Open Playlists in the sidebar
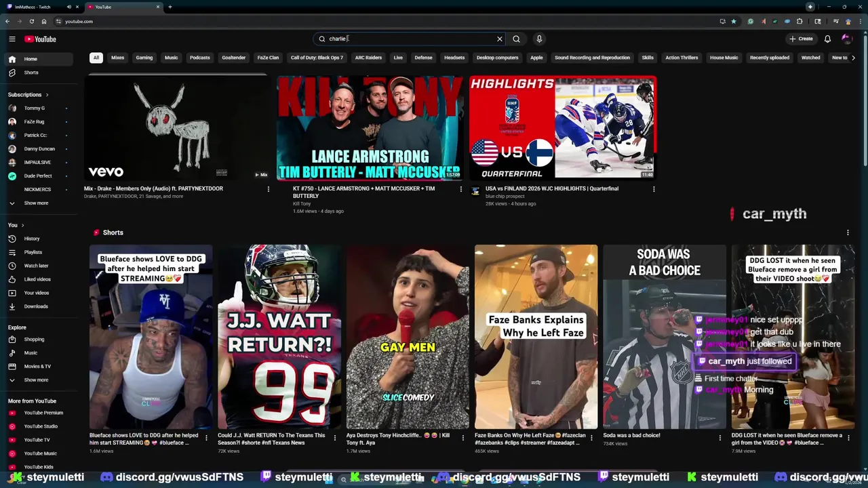 pyautogui.click(x=39, y=252)
